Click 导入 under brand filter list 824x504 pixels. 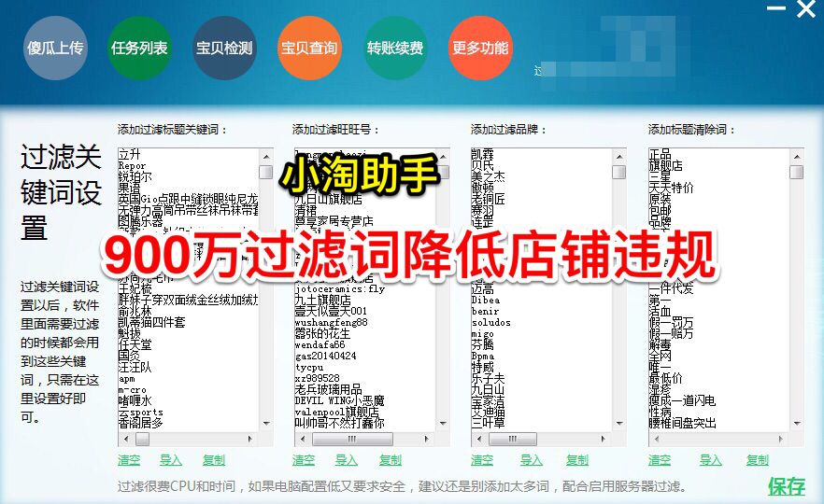532,460
